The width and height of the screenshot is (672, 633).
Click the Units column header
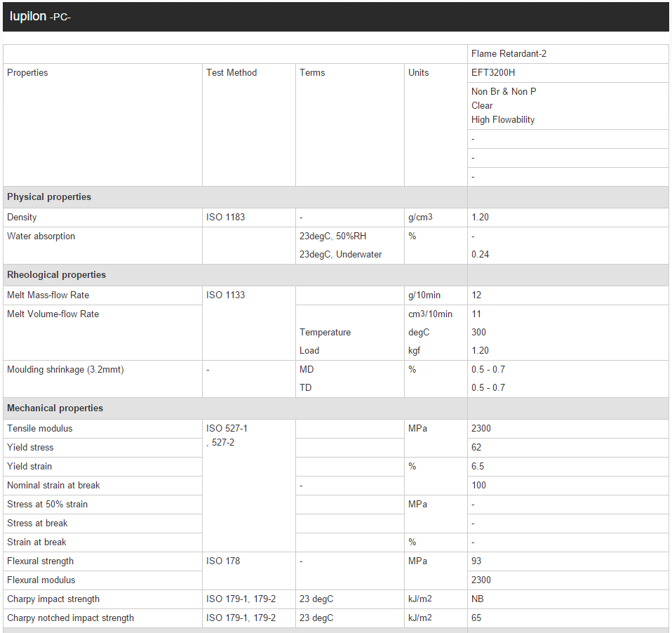[x=418, y=72]
